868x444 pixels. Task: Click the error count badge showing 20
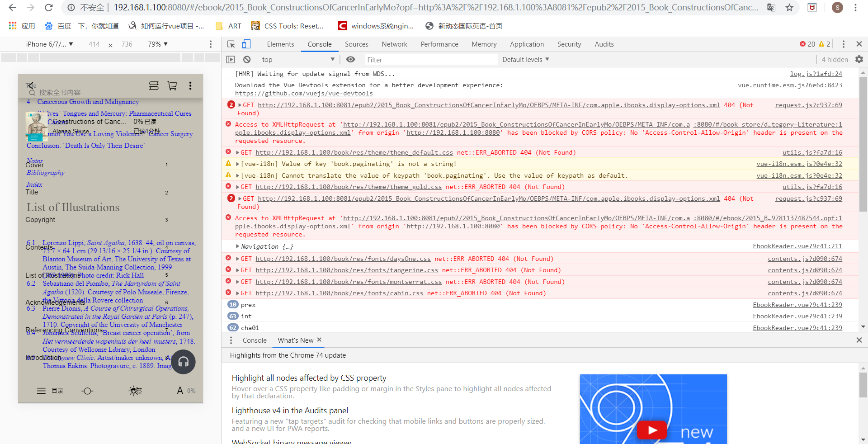[x=807, y=44]
